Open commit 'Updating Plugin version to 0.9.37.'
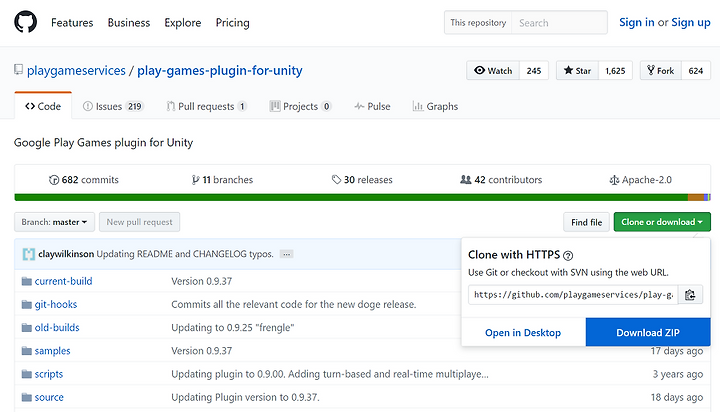The width and height of the screenshot is (720, 412). coord(245,397)
